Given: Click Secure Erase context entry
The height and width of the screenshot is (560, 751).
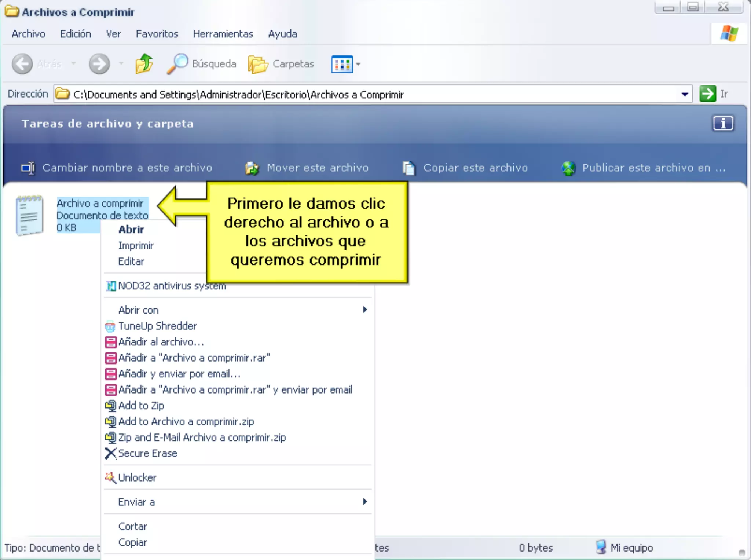Looking at the screenshot, I should pos(147,453).
